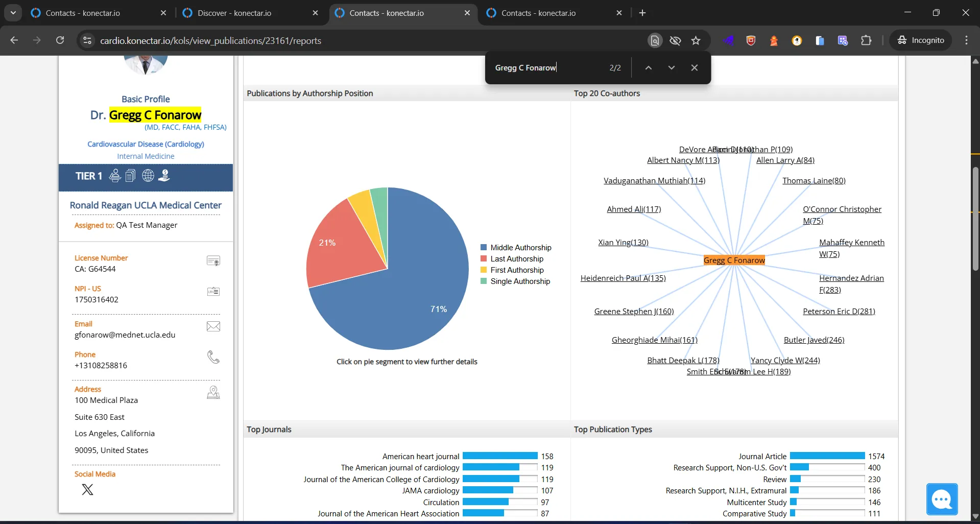Click the NPI ID card icon
980x524 pixels.
tap(213, 292)
